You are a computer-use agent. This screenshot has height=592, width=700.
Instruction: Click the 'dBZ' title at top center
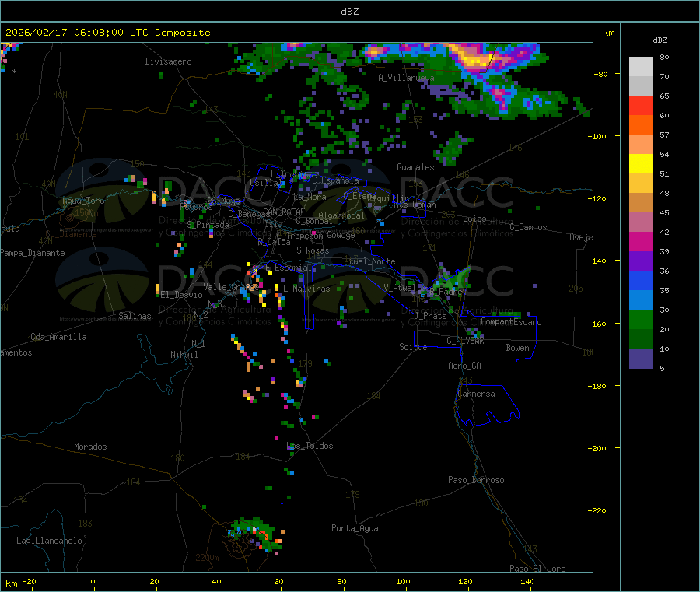349,12
